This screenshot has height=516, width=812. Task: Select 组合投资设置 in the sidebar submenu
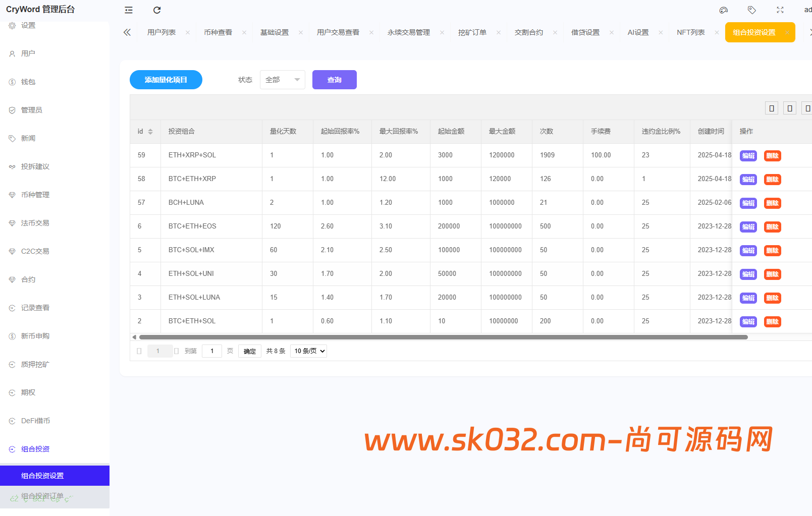pos(55,476)
